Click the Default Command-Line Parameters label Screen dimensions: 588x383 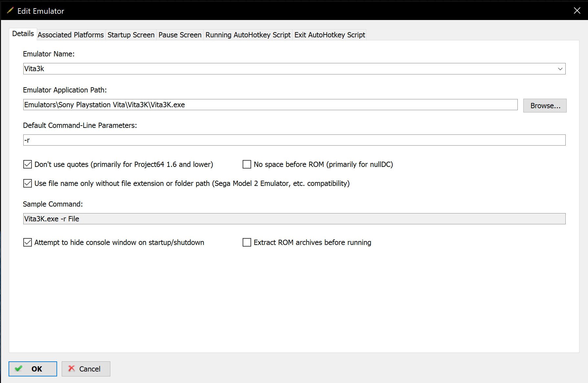pos(80,125)
